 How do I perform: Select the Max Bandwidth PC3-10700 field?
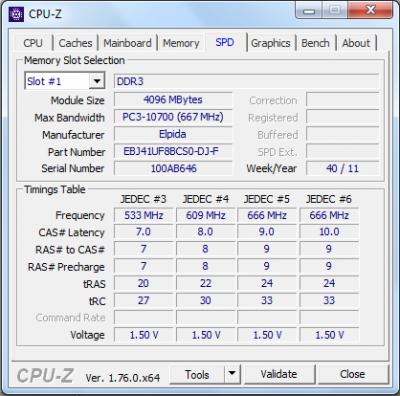click(x=173, y=117)
